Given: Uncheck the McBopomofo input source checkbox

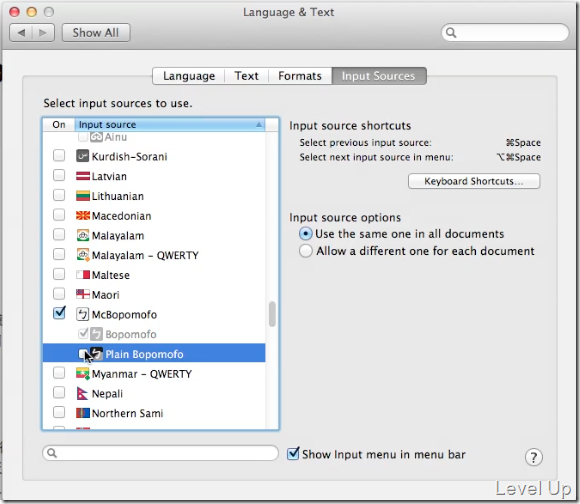Looking at the screenshot, I should pos(59,313).
